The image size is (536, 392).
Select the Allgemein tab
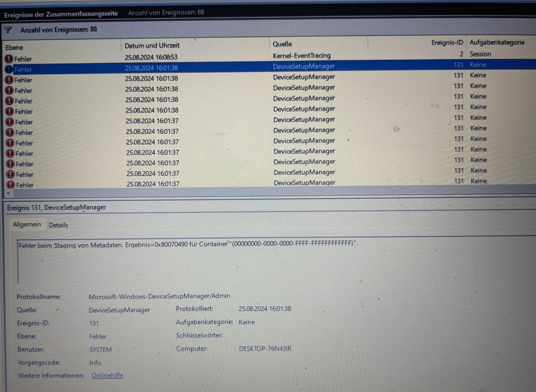pyautogui.click(x=27, y=224)
